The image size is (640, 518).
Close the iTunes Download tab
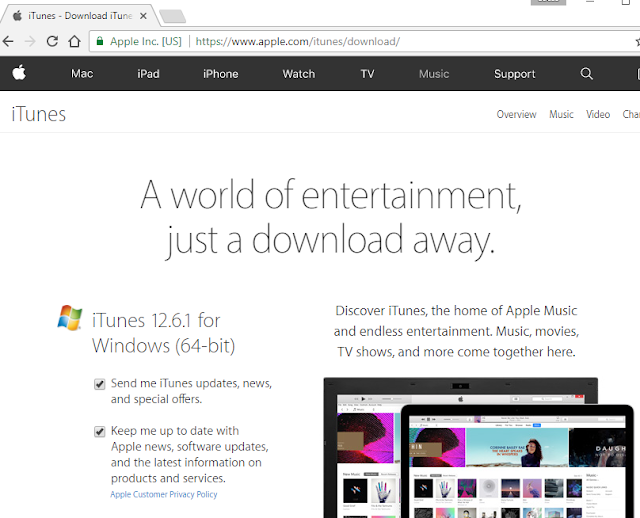(x=143, y=16)
